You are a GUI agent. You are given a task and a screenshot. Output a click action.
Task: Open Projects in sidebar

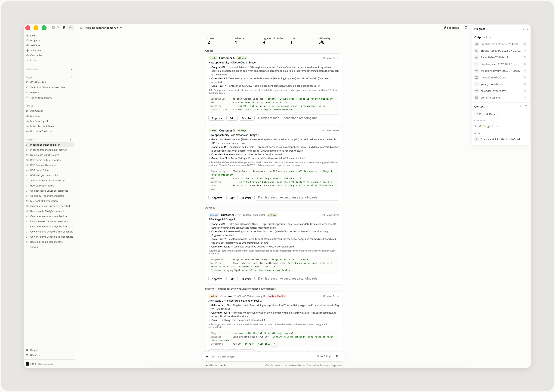35,41
